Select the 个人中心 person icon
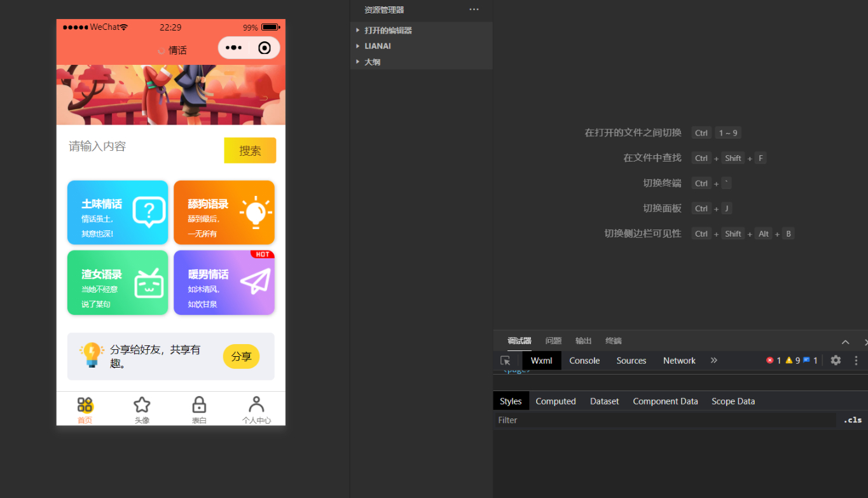 (256, 405)
